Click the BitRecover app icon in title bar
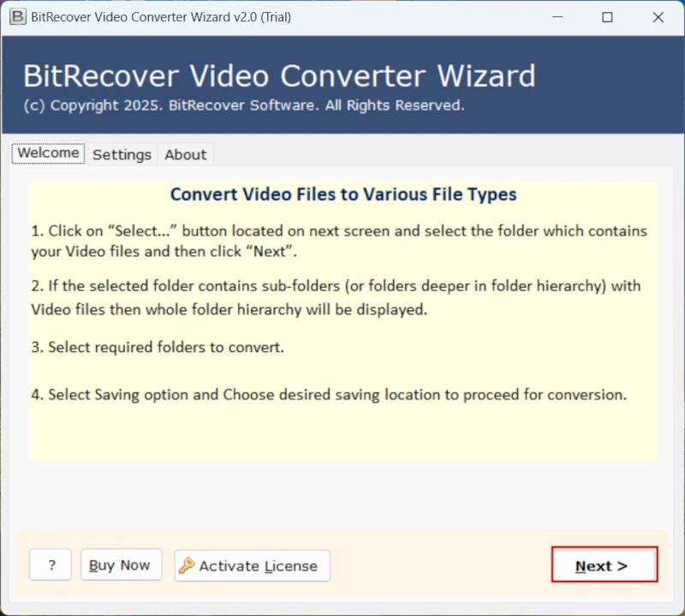This screenshot has height=616, width=685. click(18, 17)
